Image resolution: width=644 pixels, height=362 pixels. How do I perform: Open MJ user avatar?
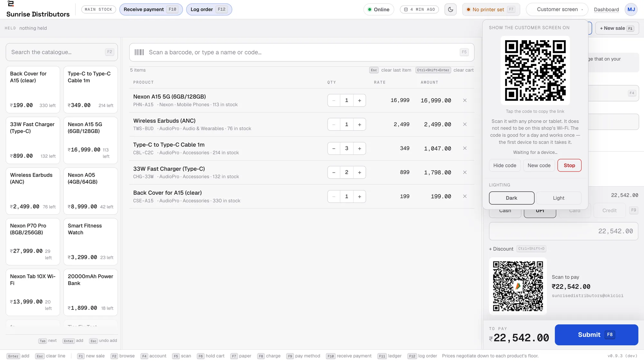(x=631, y=9)
